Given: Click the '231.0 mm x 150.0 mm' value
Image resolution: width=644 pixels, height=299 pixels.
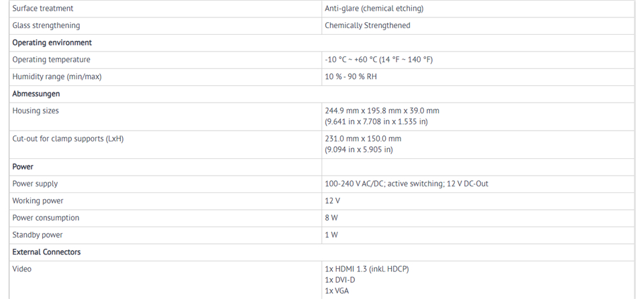Looking at the screenshot, I should [362, 139].
